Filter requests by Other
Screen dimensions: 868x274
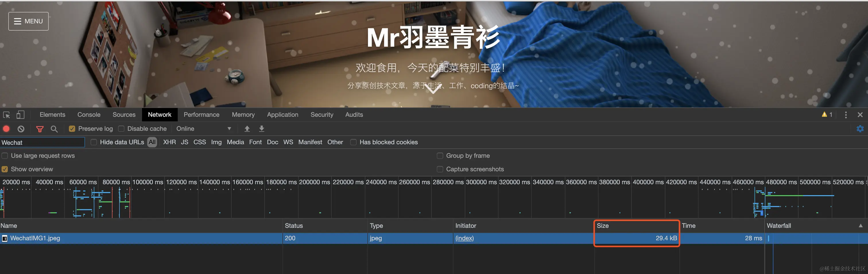coord(335,142)
